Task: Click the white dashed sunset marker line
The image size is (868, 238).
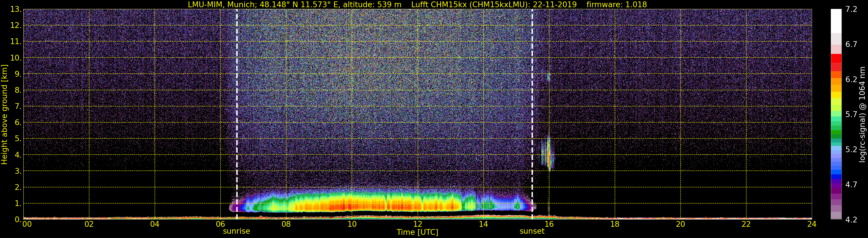Action: 532,114
